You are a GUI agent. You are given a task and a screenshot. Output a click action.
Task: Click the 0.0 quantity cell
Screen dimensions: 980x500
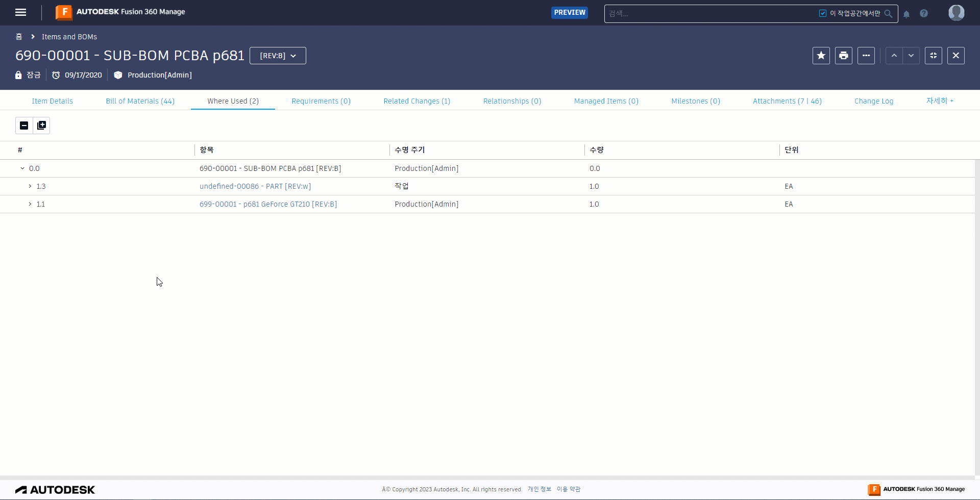pyautogui.click(x=595, y=168)
